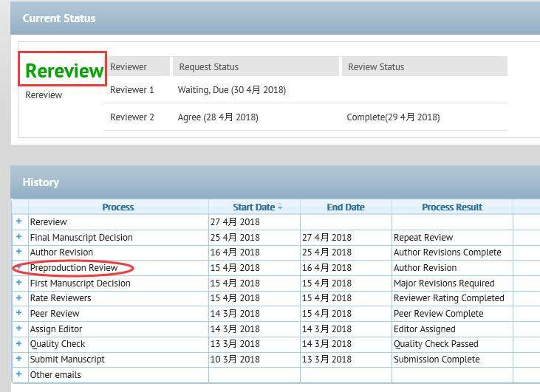540x392 pixels.
Task: Select the Preproduction Review process entry
Action: pos(74,268)
